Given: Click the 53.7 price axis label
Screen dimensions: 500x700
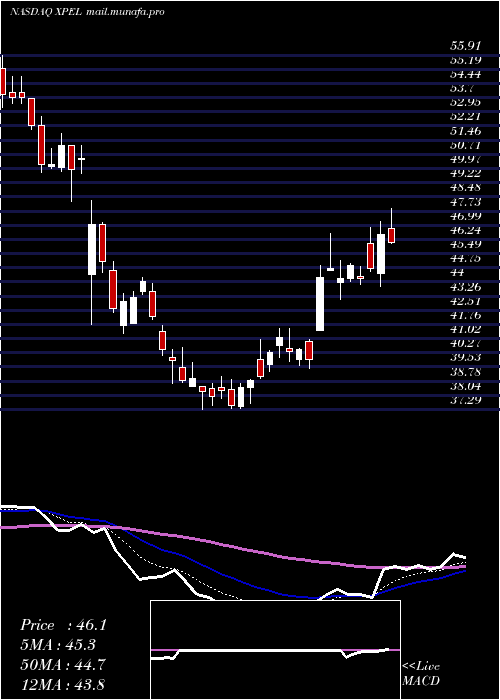Looking at the screenshot, I should tap(461, 88).
